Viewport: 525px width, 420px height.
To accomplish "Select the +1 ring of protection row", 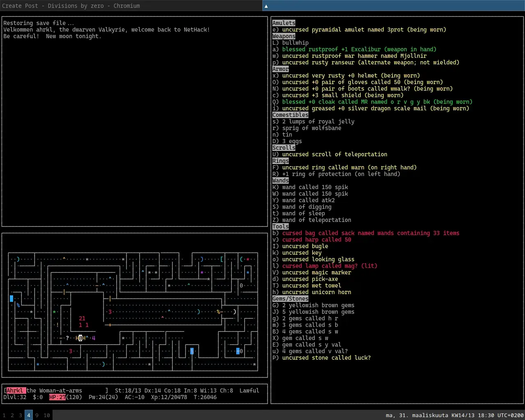I will click(336, 174).
